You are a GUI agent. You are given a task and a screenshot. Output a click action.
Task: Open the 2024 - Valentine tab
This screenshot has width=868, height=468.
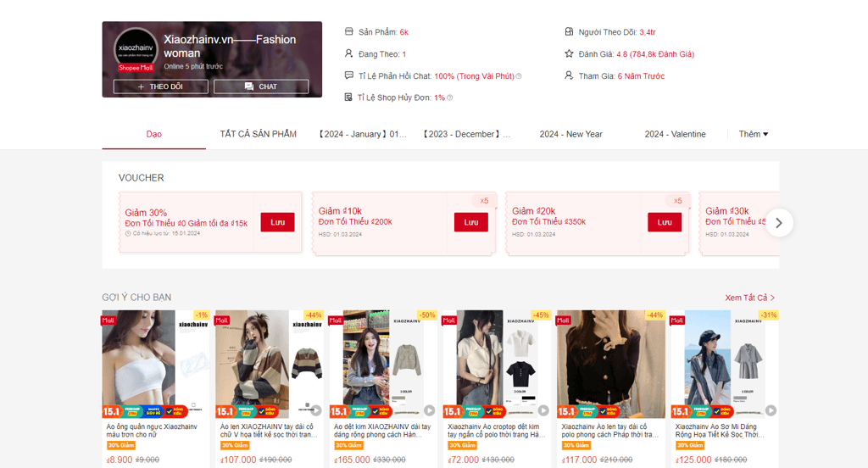coord(675,134)
